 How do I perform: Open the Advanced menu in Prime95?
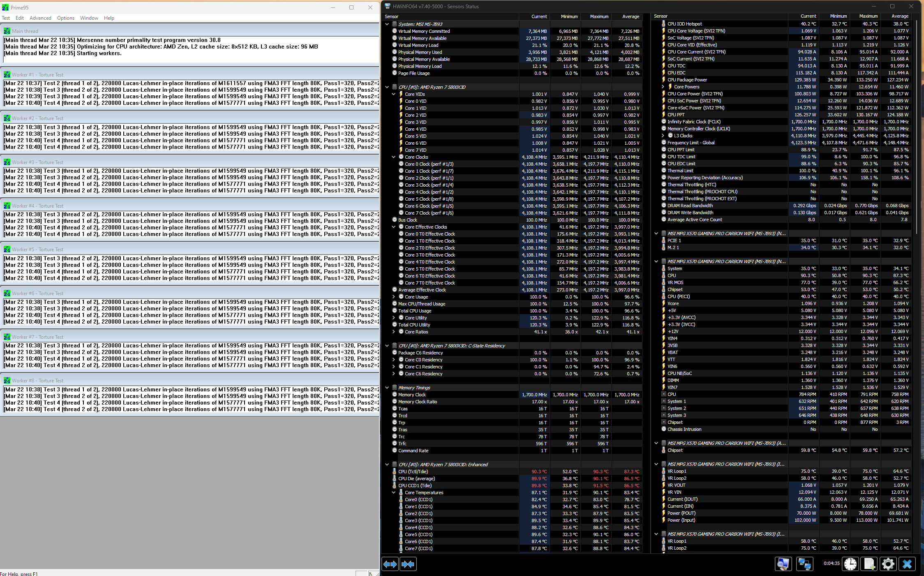(x=40, y=18)
